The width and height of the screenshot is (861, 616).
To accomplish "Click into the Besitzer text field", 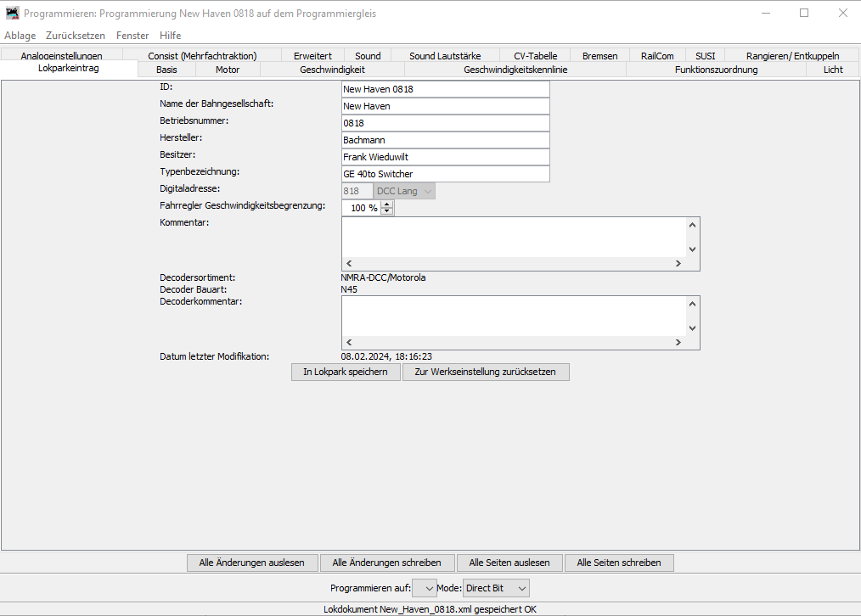I will (445, 157).
